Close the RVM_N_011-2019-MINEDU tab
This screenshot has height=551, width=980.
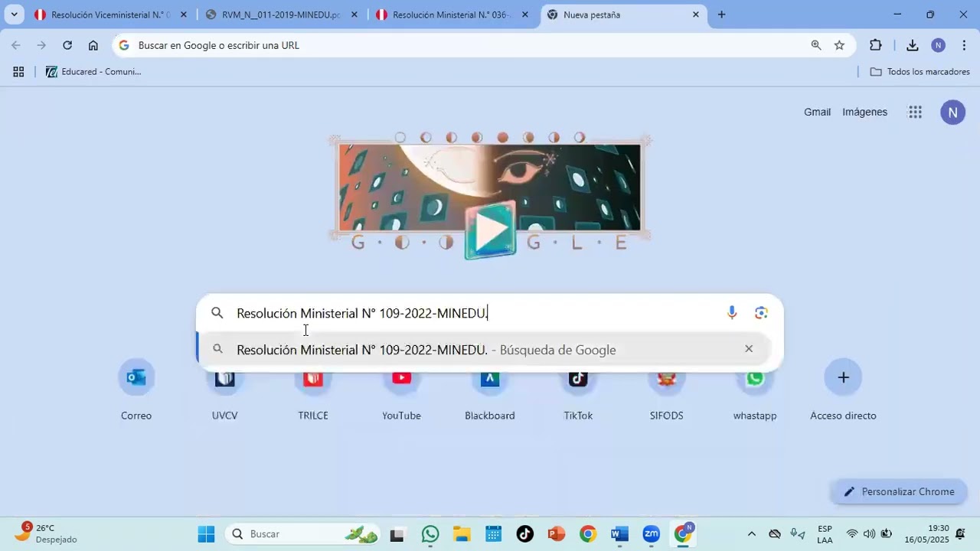tap(354, 15)
